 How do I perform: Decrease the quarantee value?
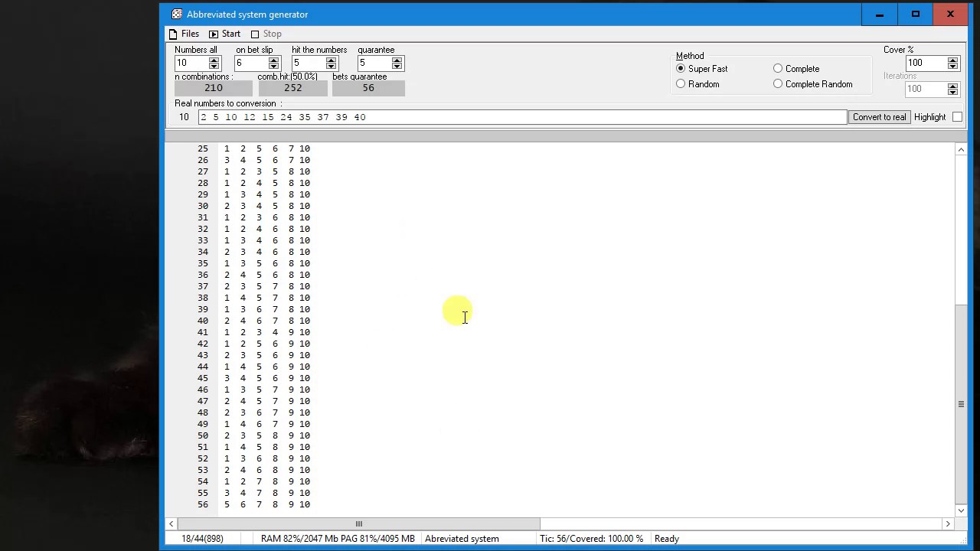click(397, 67)
